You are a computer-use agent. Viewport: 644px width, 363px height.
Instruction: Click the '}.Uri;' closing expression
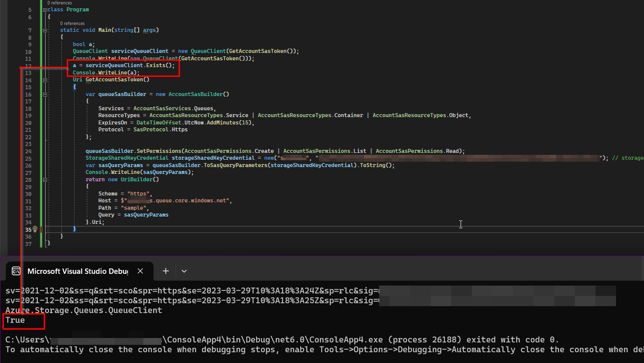pos(96,222)
